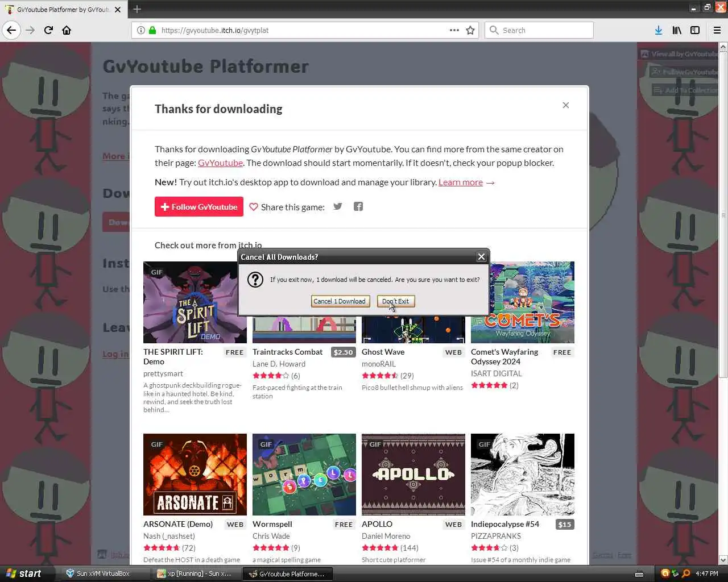Open the Wormspell game thumbnail

[304, 475]
